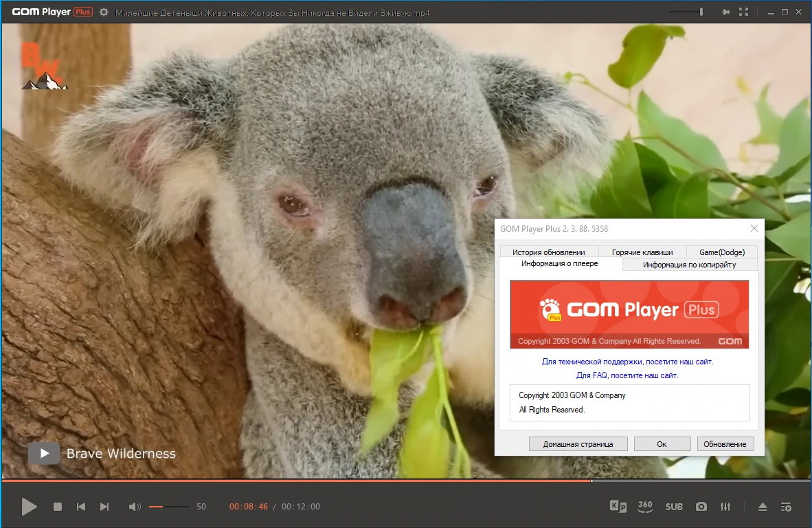
Task: Skip to the previous track
Action: [x=81, y=506]
